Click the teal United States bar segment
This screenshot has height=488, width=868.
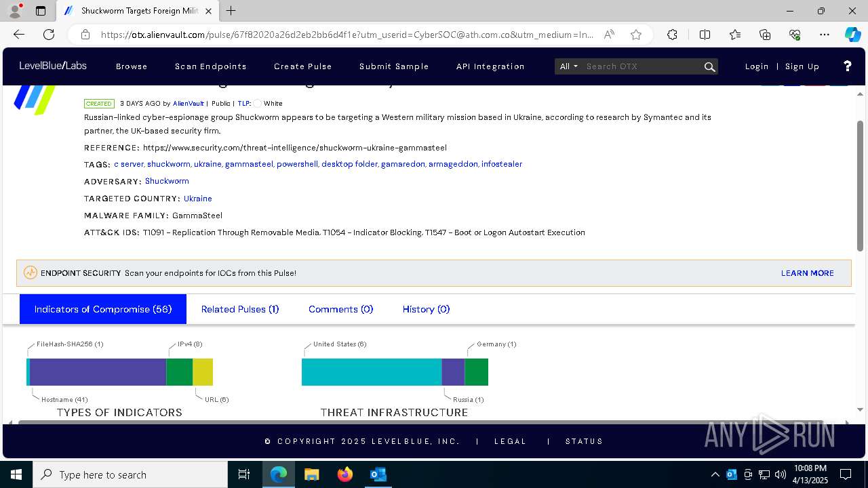click(372, 372)
